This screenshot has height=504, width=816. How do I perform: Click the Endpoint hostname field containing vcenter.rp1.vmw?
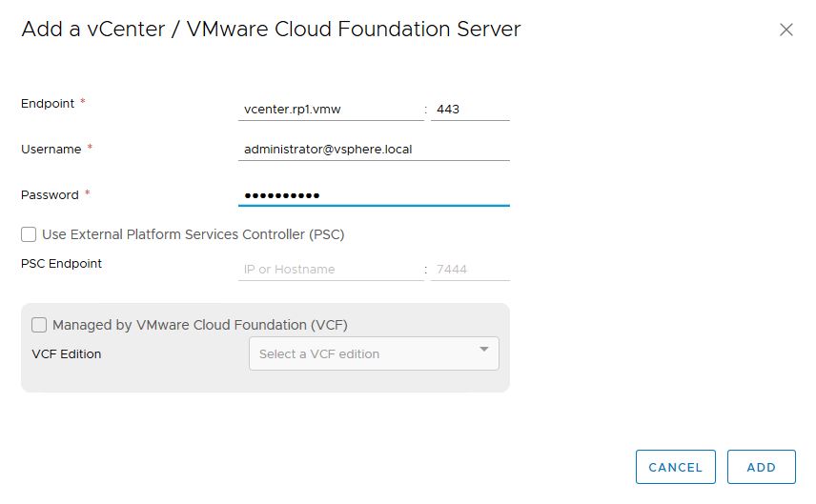tap(330, 110)
